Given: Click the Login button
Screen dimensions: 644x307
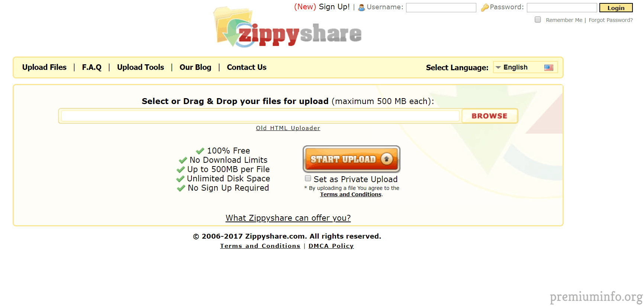Looking at the screenshot, I should click(616, 8).
